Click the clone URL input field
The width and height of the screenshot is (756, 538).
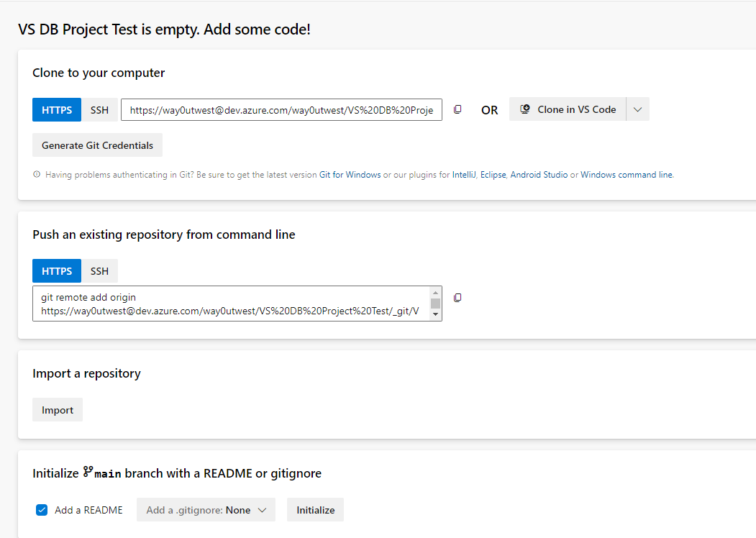[x=281, y=110]
